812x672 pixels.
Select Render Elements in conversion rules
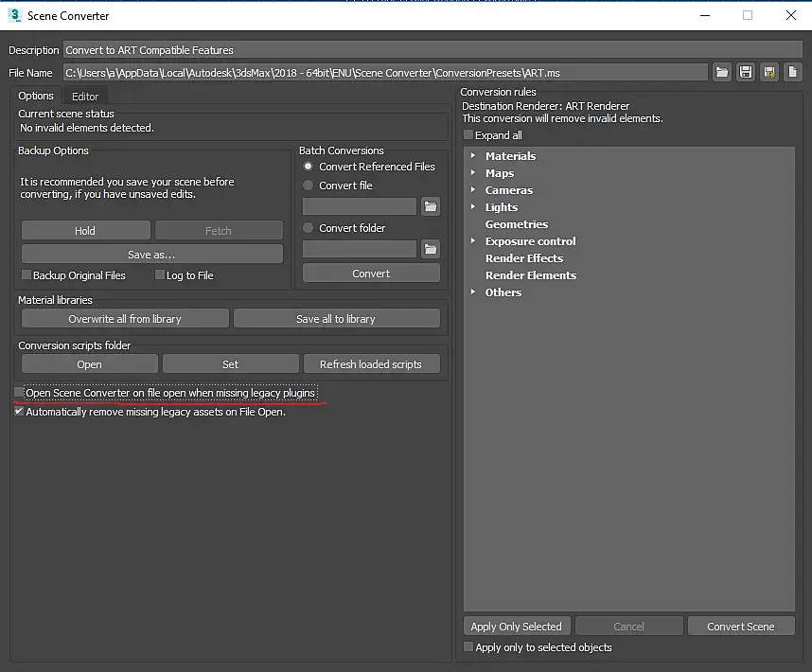[531, 275]
